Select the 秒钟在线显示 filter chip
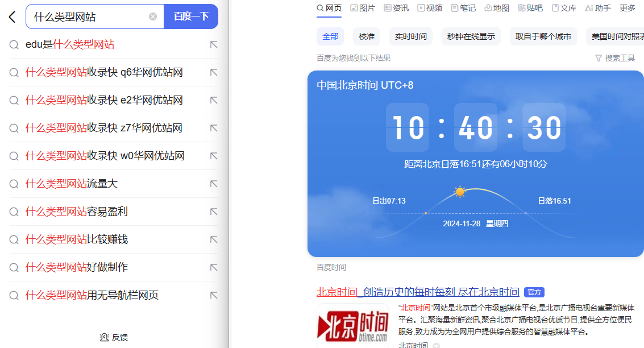 471,36
